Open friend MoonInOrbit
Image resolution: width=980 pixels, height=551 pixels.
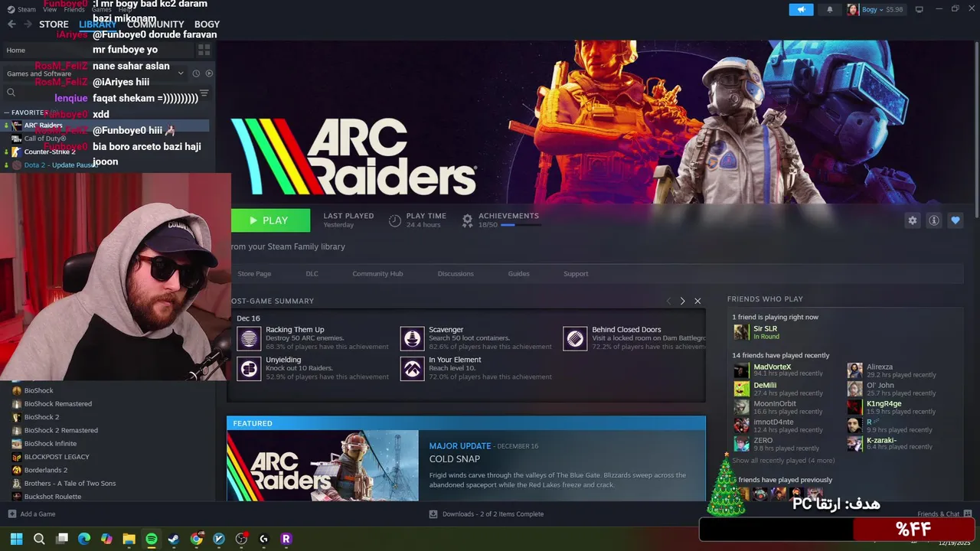(x=775, y=404)
